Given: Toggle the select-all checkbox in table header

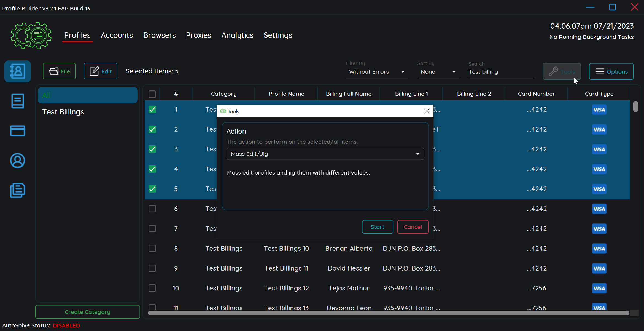Looking at the screenshot, I should [x=152, y=94].
